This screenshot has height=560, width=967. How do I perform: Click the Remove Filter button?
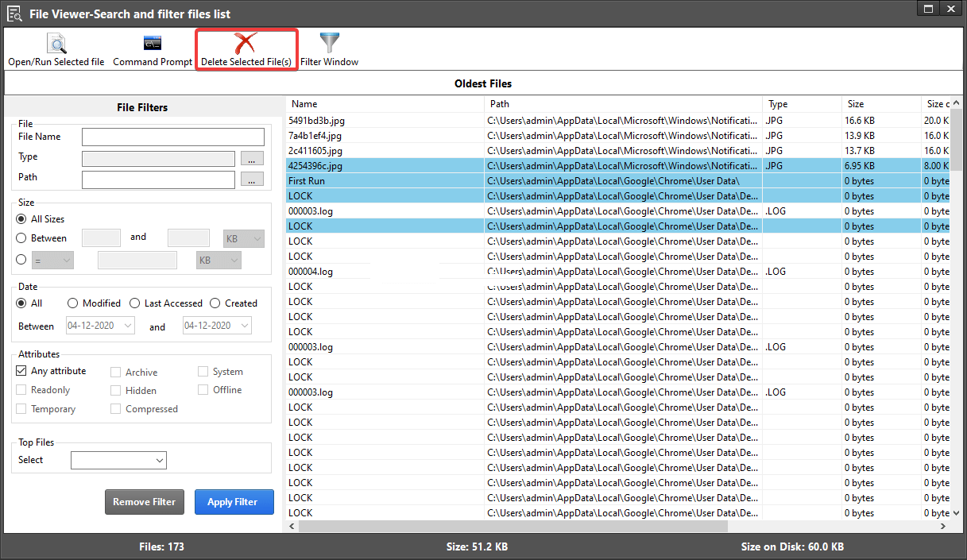tap(144, 501)
